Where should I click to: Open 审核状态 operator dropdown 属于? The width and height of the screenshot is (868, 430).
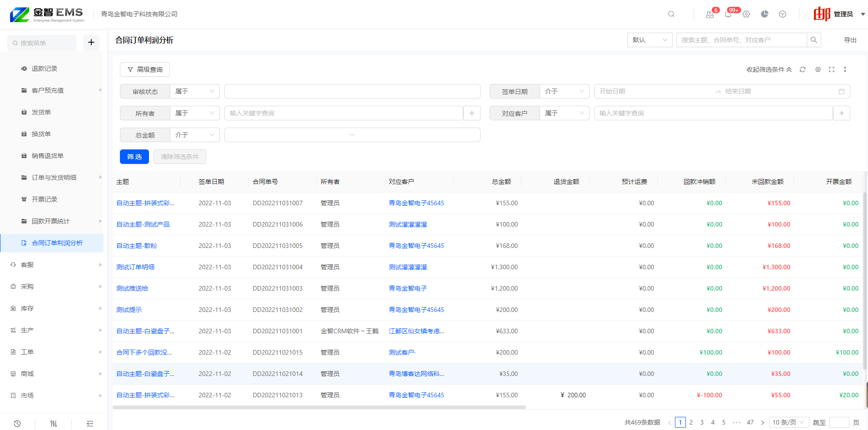click(x=195, y=91)
